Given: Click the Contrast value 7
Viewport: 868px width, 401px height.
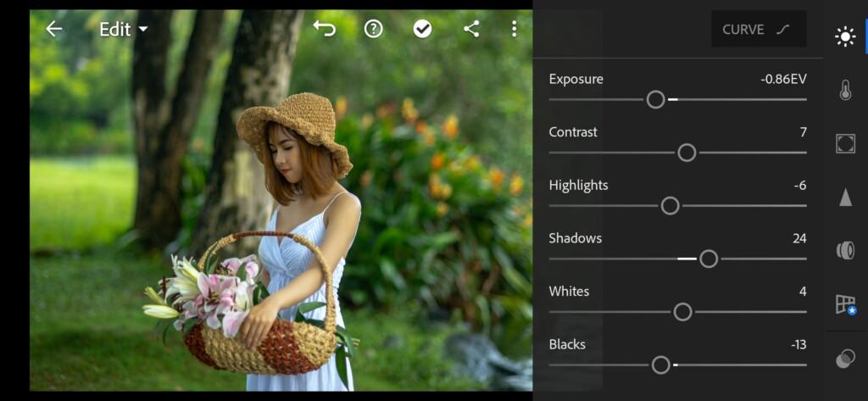Looking at the screenshot, I should [804, 132].
